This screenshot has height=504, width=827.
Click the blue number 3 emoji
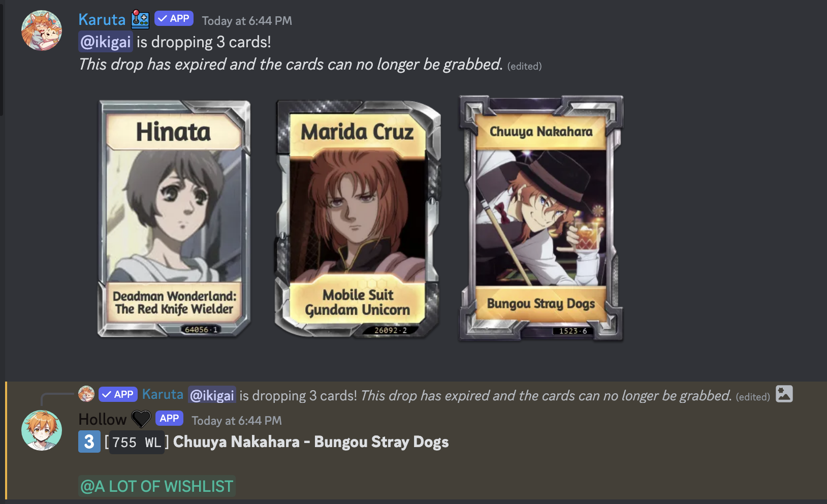pos(89,442)
